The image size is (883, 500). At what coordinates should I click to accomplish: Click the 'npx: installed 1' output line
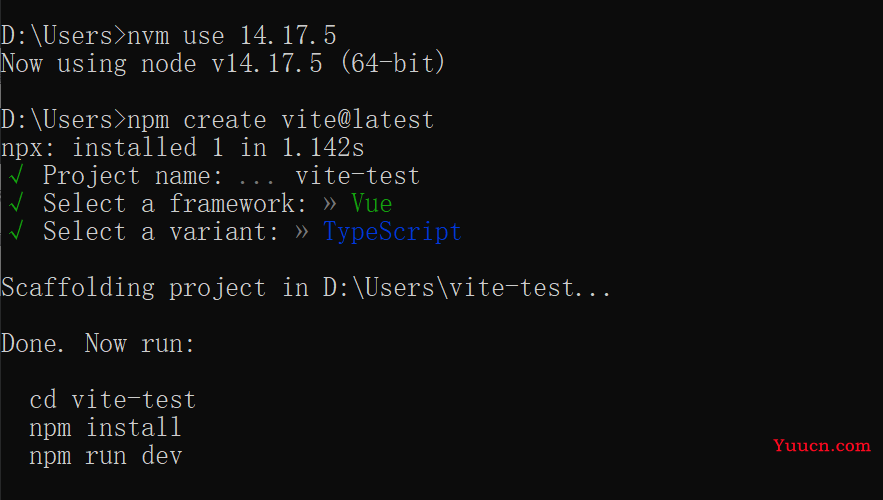point(182,148)
